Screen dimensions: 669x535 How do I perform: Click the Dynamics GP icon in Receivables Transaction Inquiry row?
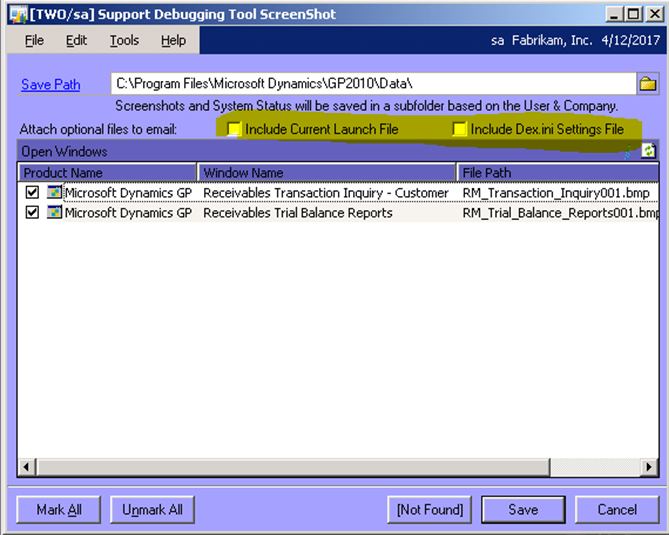coord(54,192)
